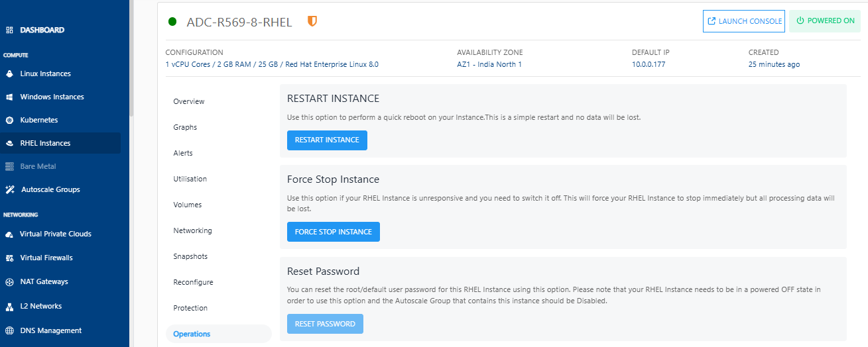This screenshot has height=347, width=868.
Task: Click the '25 minutes ago' created time
Action: point(774,65)
